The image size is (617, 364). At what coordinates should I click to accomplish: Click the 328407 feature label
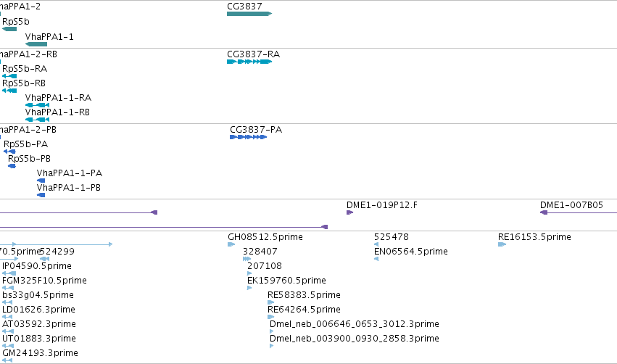[260, 252]
